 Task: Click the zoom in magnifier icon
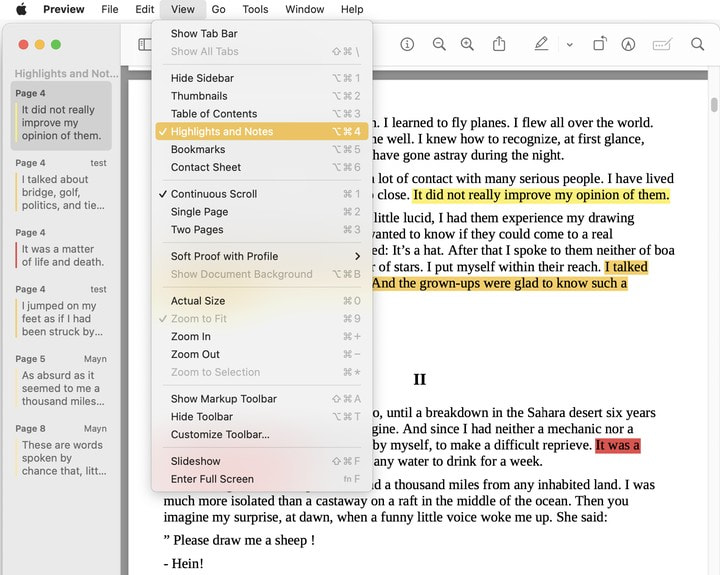click(467, 44)
